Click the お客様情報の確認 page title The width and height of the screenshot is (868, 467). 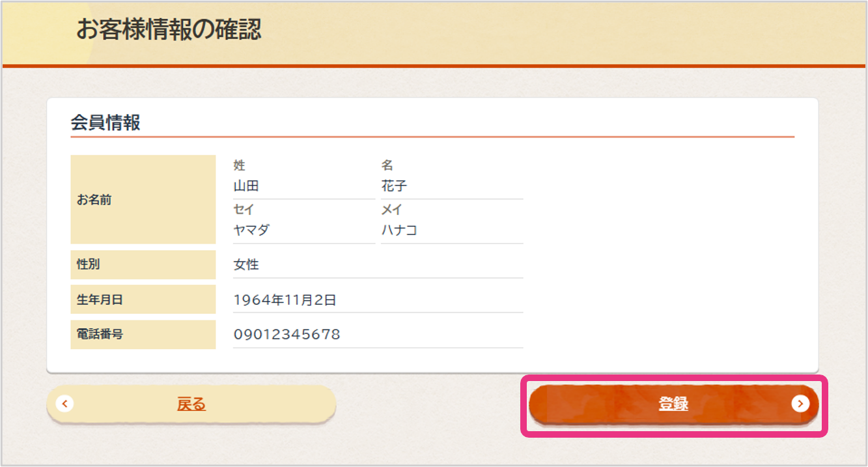(x=169, y=29)
